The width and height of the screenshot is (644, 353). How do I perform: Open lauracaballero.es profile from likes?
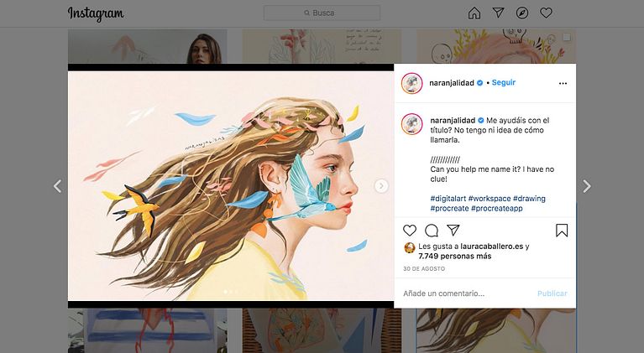492,247
